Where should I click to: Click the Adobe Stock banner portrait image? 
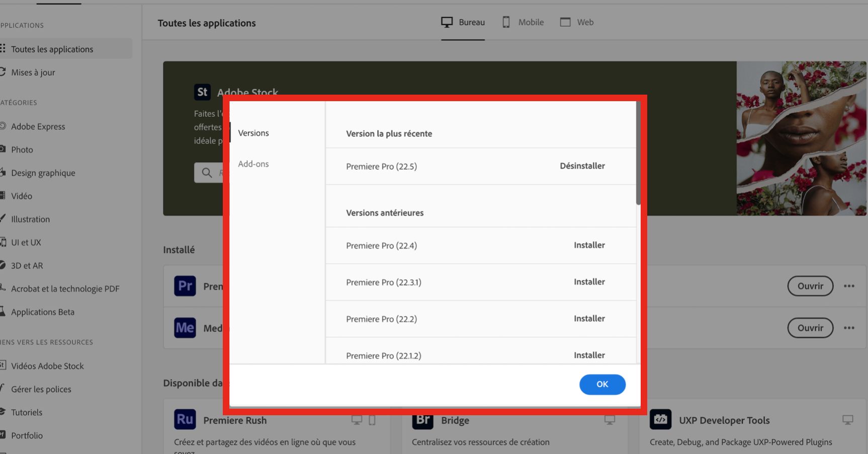(802, 138)
